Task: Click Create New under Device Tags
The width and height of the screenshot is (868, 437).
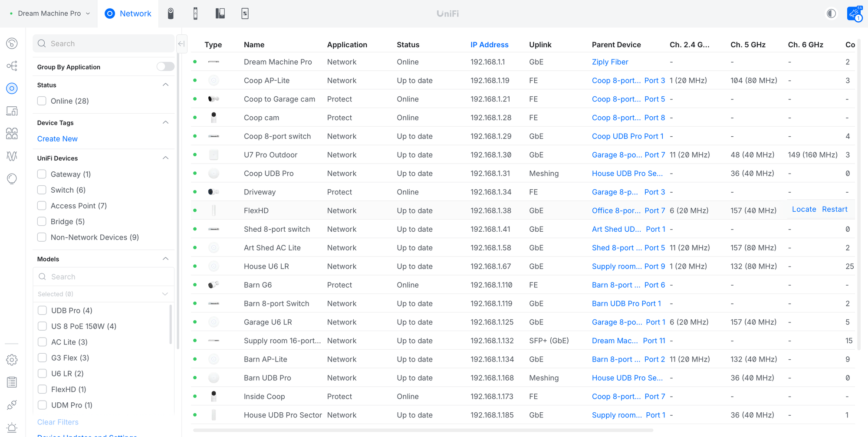Action: coord(57,139)
